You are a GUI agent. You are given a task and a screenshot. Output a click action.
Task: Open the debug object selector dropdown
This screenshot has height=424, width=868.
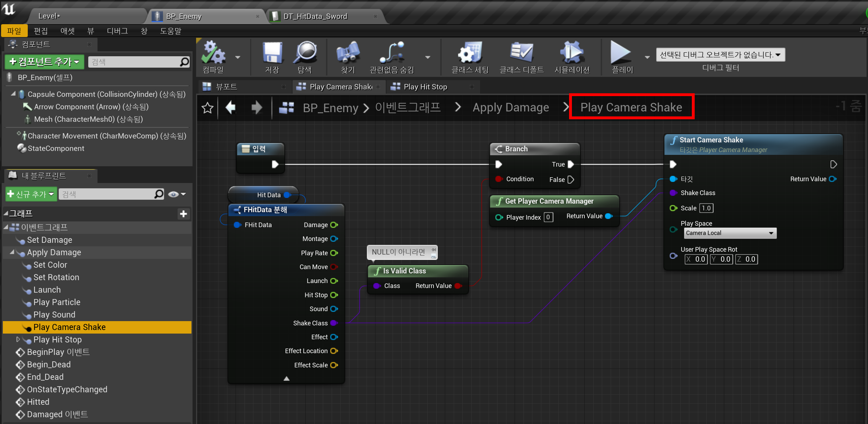(720, 55)
